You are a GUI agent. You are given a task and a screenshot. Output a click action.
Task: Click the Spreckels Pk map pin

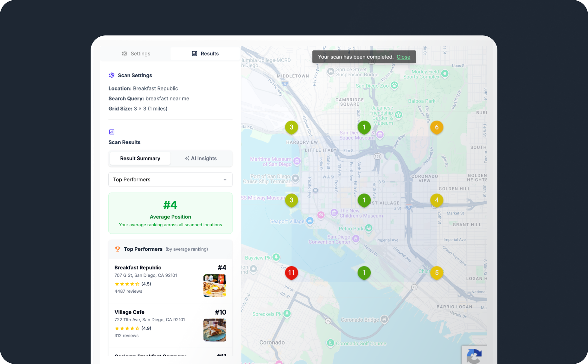287,313
